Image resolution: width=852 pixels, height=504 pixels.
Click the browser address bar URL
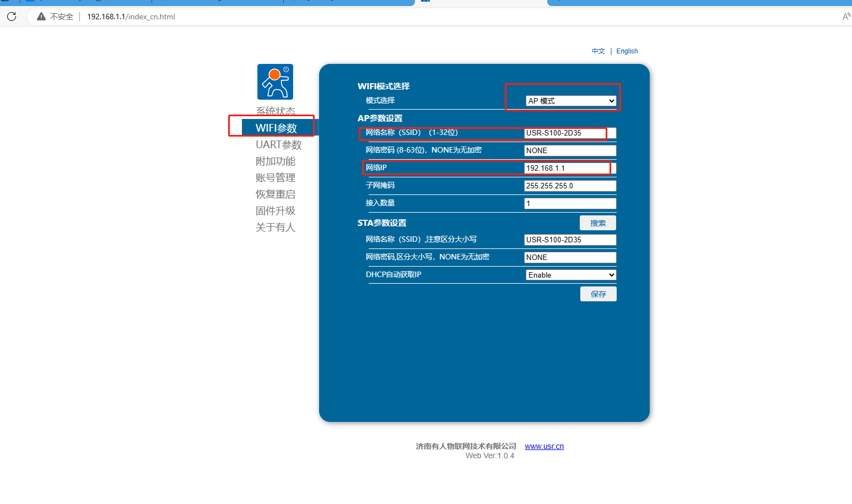(131, 17)
